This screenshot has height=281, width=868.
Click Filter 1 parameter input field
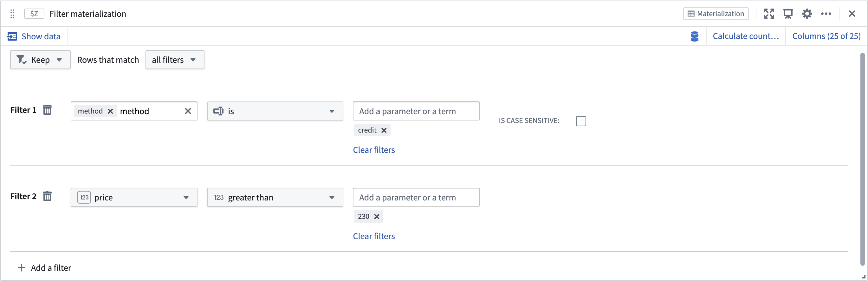(416, 111)
